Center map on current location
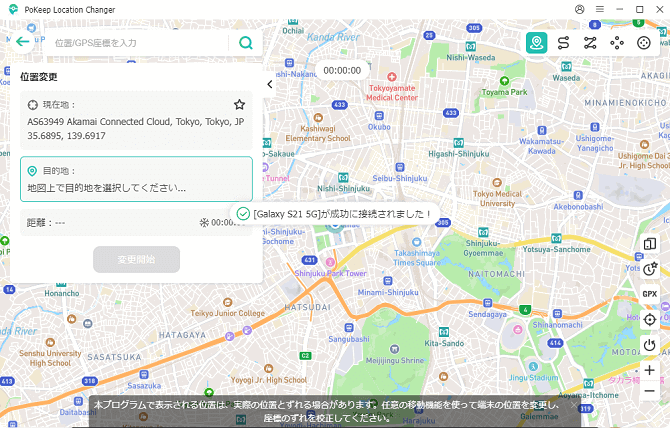Image resolution: width=670 pixels, height=428 pixels. click(650, 319)
